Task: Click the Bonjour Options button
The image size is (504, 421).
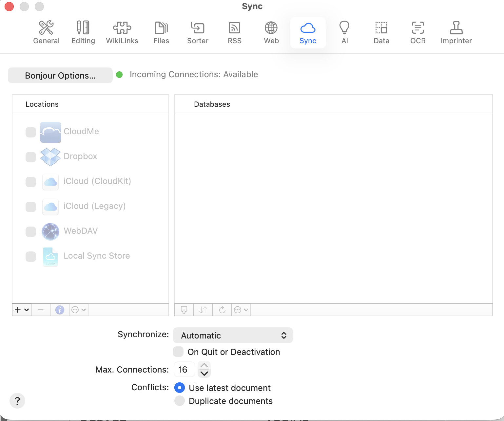Action: pos(60,75)
